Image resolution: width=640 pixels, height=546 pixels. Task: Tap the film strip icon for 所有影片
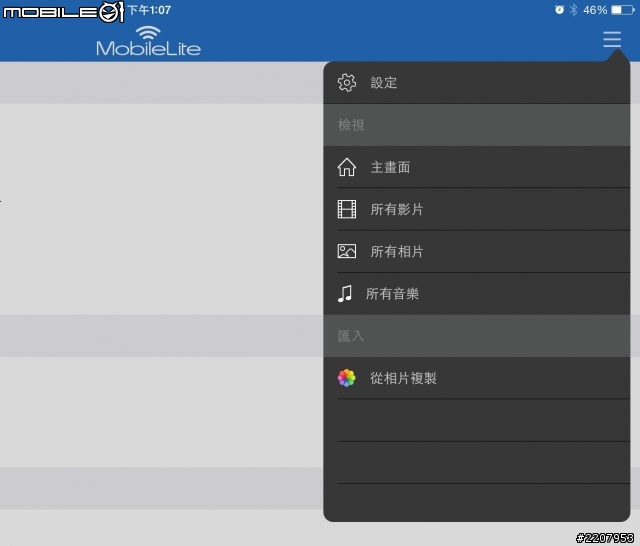point(347,209)
